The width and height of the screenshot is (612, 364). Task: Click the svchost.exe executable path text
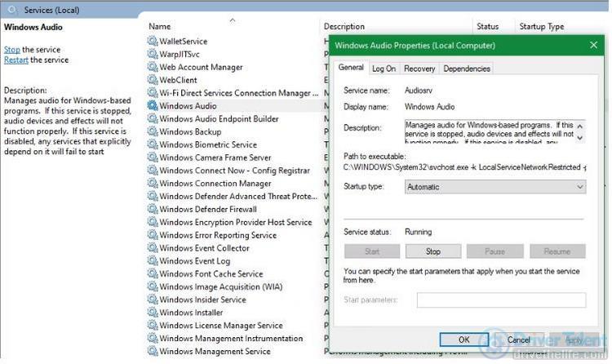[x=464, y=167]
